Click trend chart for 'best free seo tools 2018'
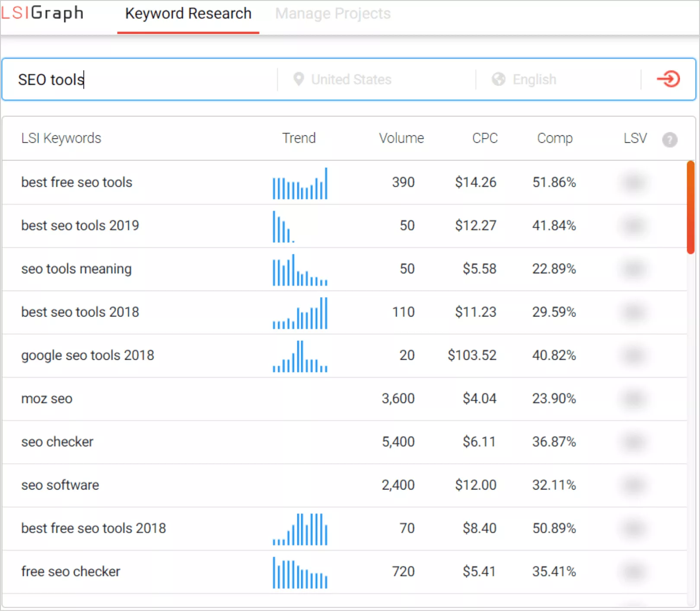700x611 pixels. [300, 529]
